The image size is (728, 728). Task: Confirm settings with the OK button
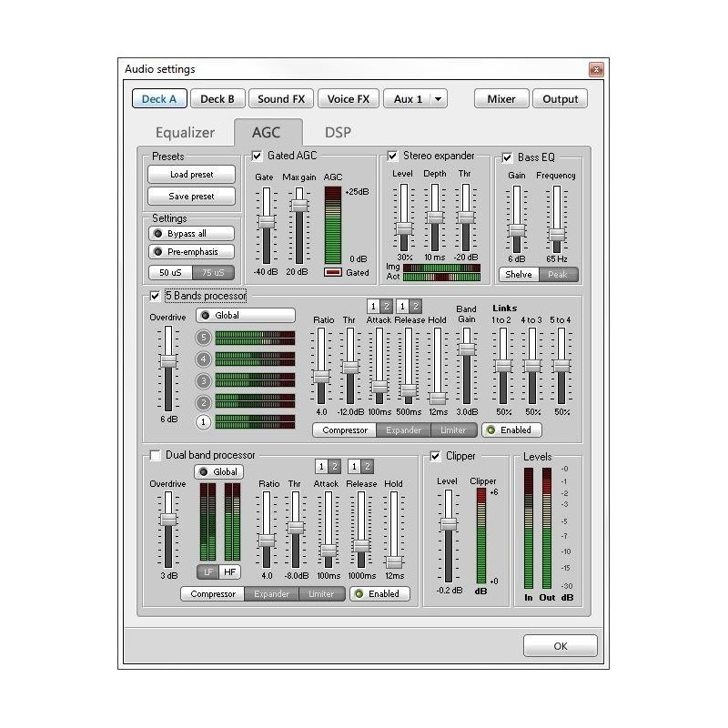(x=560, y=645)
